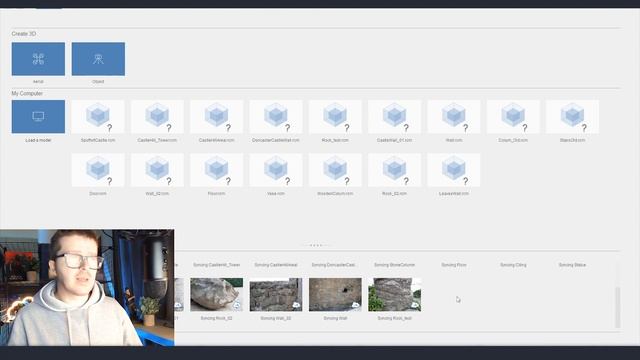Click the cloud projects vertical scrollbar
Viewport: 640px width, 360px height.
pyautogui.click(x=618, y=307)
